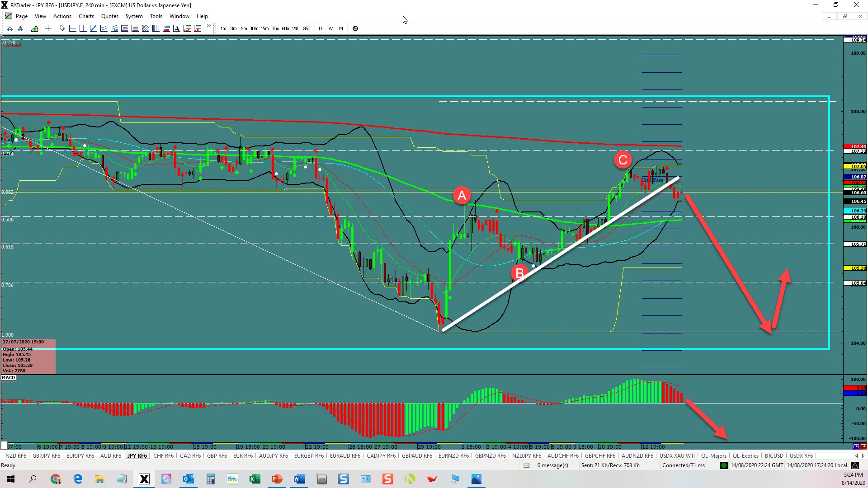Select the parallel channel lines tool
Image resolution: width=868 pixels, height=488 pixels.
click(104, 28)
